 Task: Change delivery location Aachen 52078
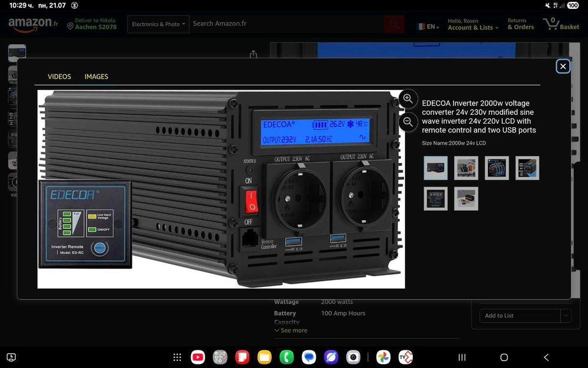tap(92, 24)
